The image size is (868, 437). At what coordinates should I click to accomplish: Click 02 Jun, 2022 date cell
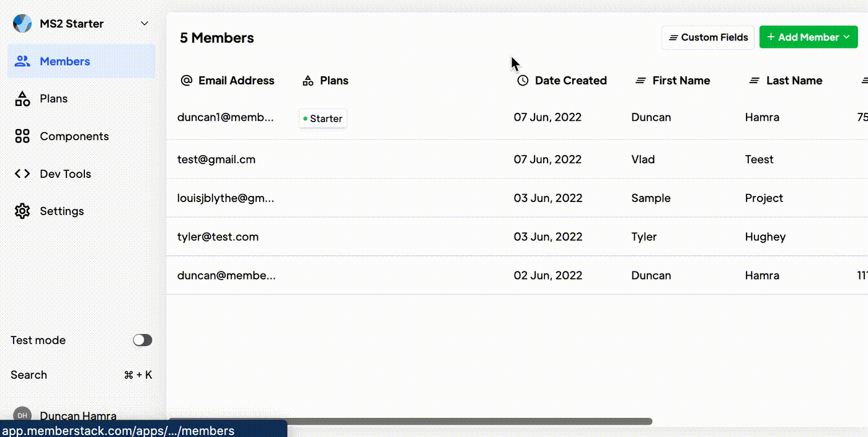point(548,275)
